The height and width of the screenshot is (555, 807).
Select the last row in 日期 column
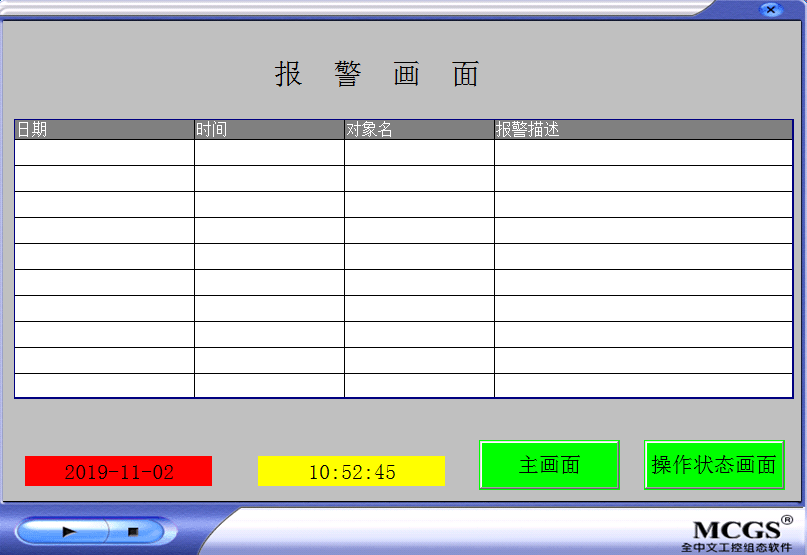coord(104,385)
